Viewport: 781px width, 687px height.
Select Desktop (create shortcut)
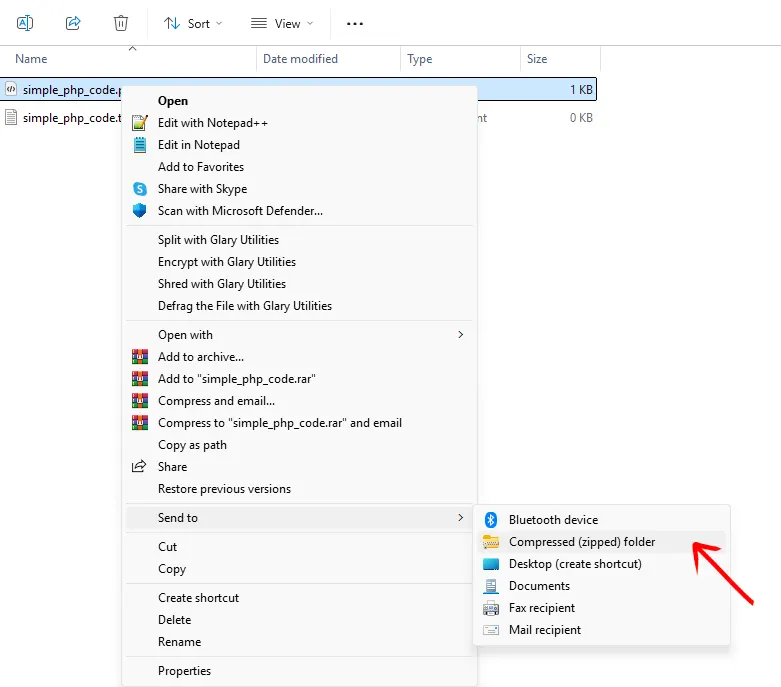coord(575,564)
